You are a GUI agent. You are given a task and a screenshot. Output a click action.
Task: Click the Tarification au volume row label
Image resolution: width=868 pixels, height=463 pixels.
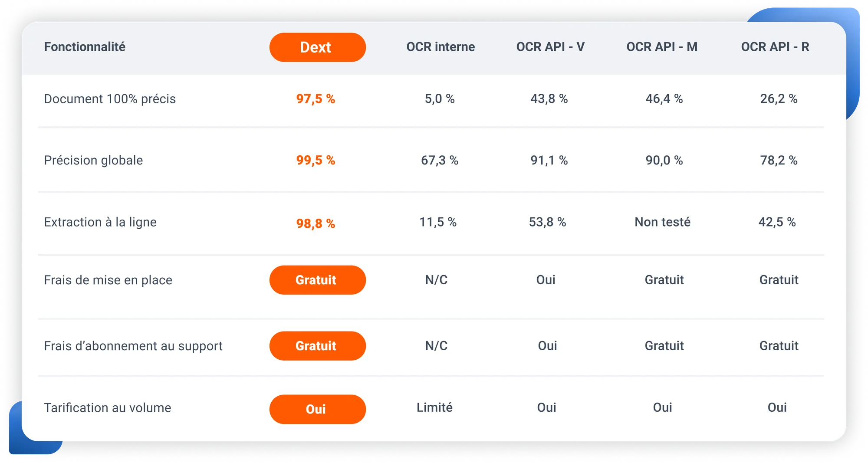(108, 408)
